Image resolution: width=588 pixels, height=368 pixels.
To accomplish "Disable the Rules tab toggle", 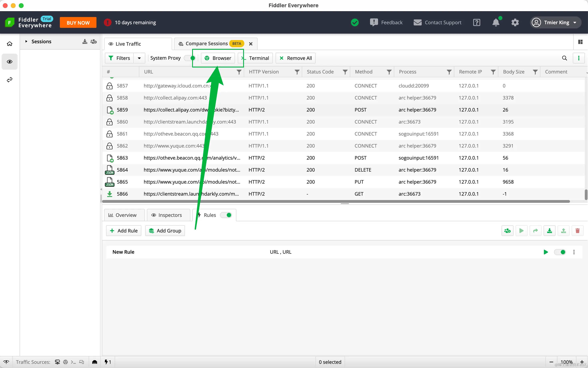I will coord(226,215).
